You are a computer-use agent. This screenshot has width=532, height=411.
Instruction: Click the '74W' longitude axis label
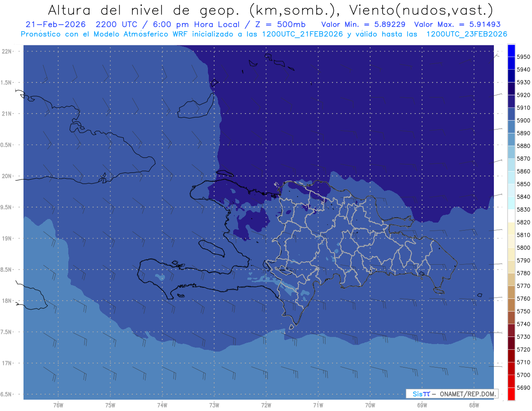point(162,405)
